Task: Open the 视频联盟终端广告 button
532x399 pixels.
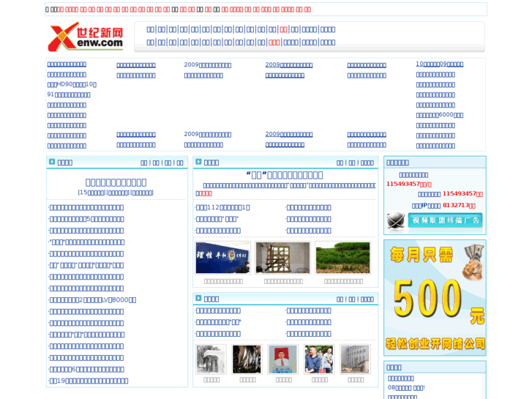Action: [445, 220]
